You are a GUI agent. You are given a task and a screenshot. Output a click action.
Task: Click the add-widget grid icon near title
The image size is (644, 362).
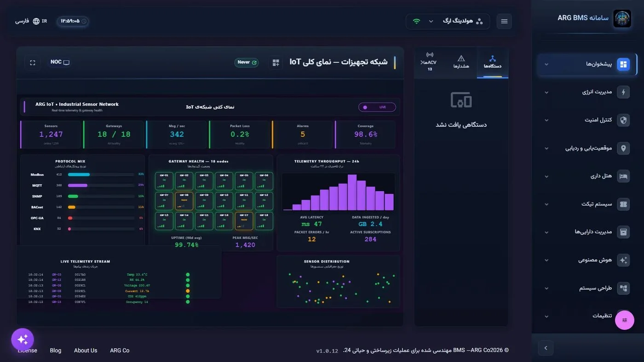pos(276,62)
